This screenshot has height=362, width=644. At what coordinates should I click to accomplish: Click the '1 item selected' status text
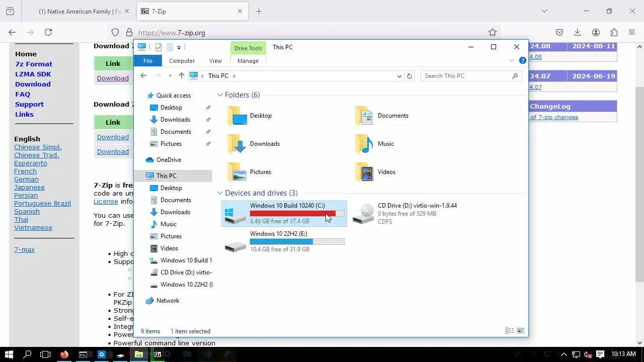190,331
